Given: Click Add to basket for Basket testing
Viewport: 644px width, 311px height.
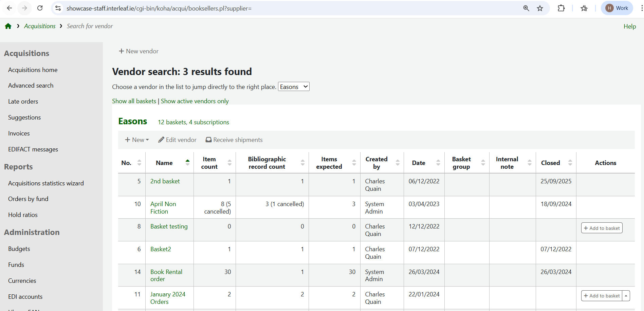Looking at the screenshot, I should click(602, 228).
